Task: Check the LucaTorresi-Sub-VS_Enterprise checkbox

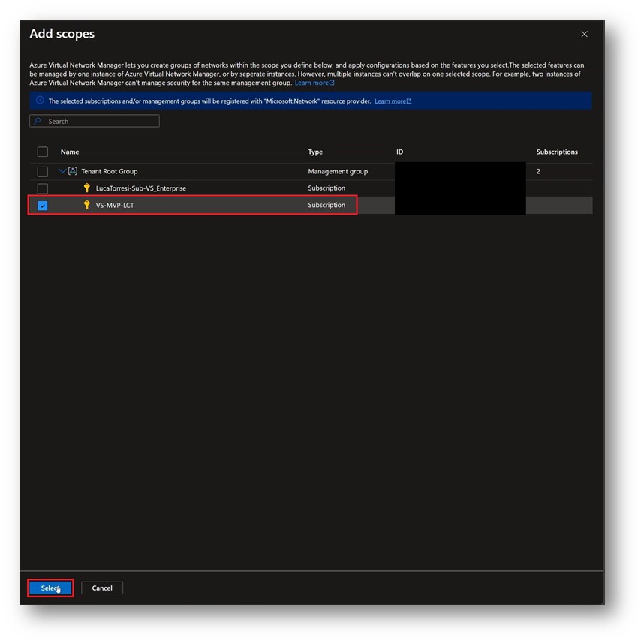Action: click(x=43, y=188)
